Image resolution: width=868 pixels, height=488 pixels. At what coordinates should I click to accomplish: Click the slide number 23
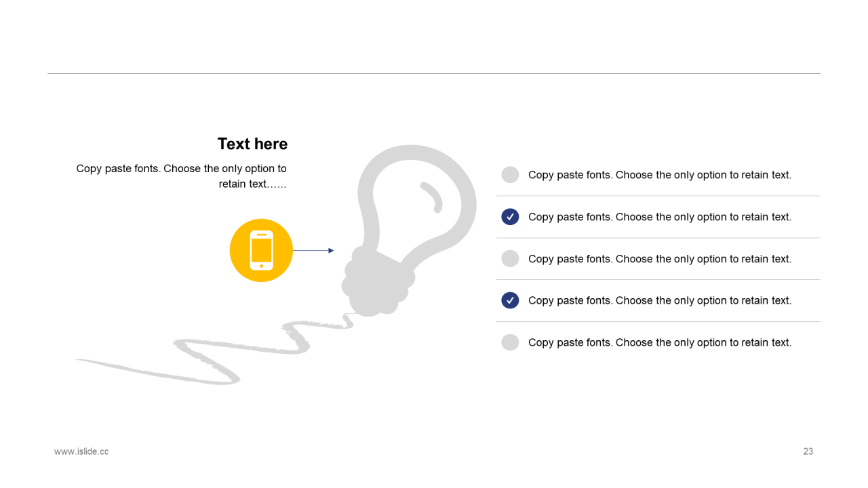click(x=808, y=451)
